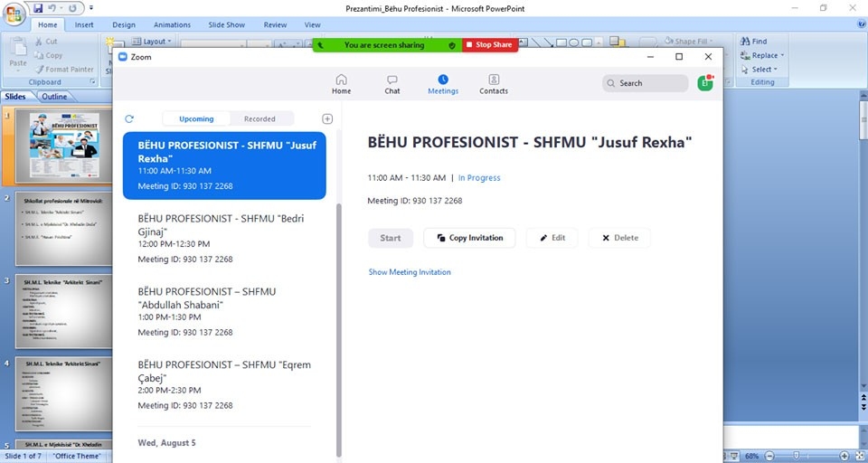Click the Start meeting button
The height and width of the screenshot is (463, 868).
[x=391, y=238]
